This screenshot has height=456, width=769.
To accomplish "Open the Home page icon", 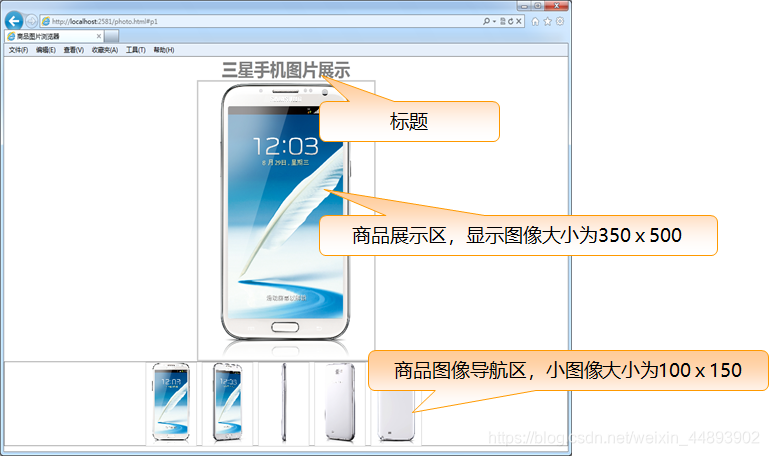I will 535,21.
